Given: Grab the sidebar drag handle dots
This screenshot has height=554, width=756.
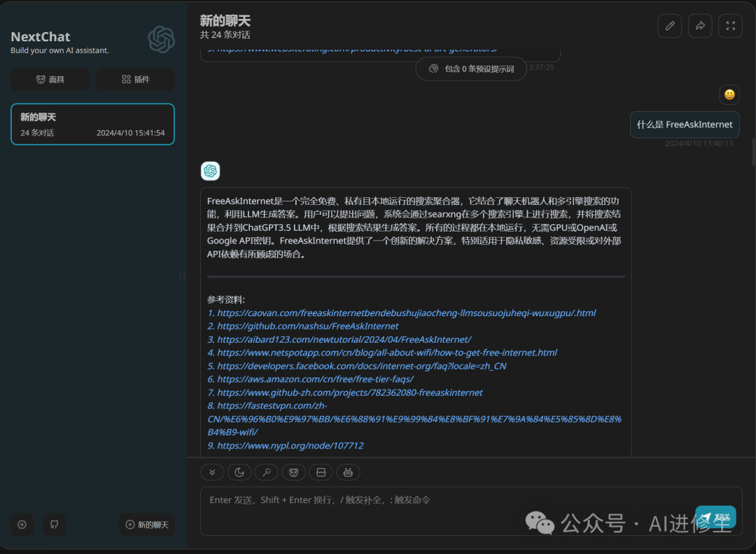Looking at the screenshot, I should tap(182, 276).
